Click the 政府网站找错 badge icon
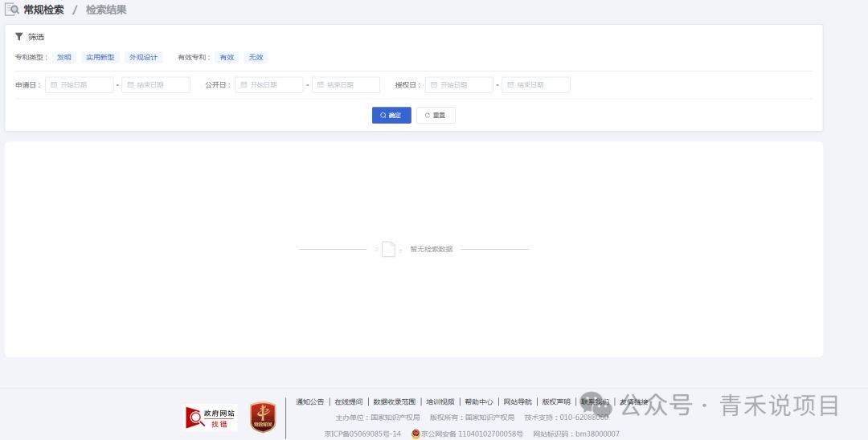The image size is (868, 440). tap(211, 418)
